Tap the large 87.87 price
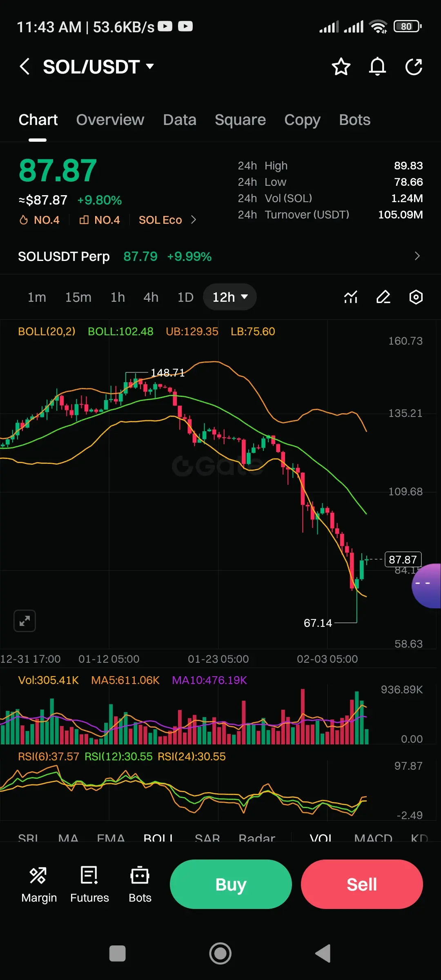441x980 pixels. [x=58, y=171]
